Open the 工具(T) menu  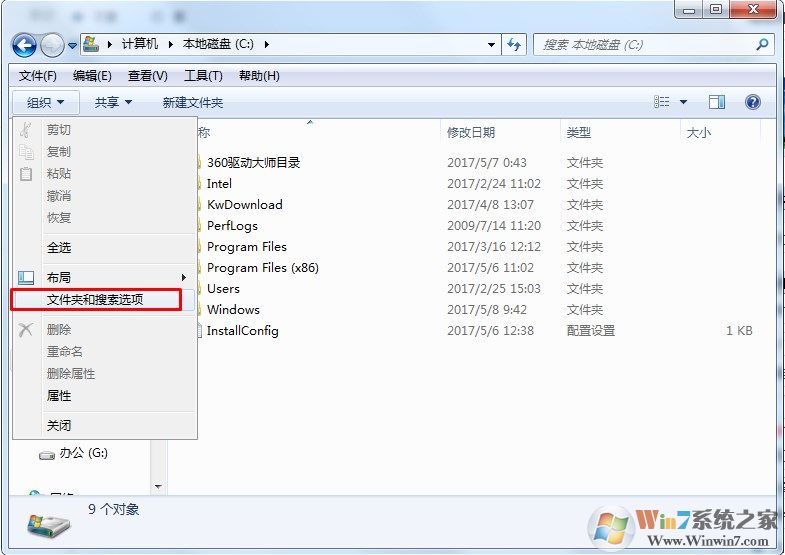(203, 76)
